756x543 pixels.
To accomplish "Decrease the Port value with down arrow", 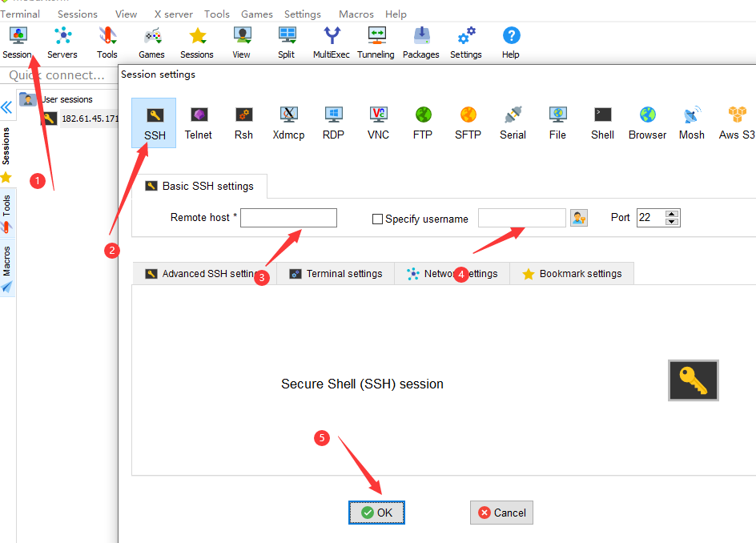I will [672, 222].
